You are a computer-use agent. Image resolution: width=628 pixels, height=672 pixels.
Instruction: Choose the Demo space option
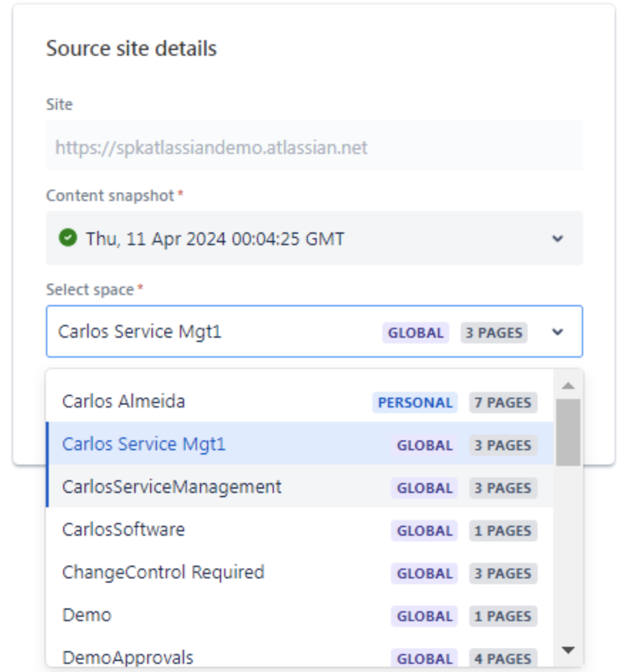300,616
